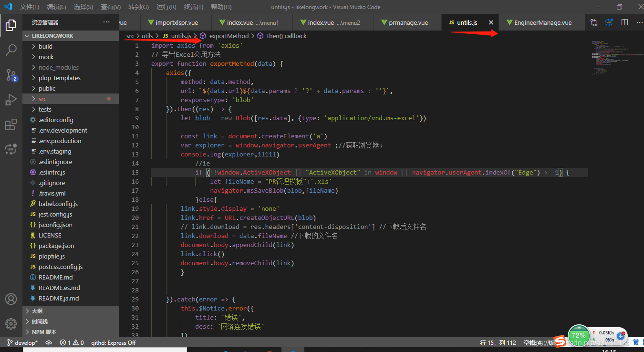
Task: Open Source Control view with badge 2
Action: (11, 75)
